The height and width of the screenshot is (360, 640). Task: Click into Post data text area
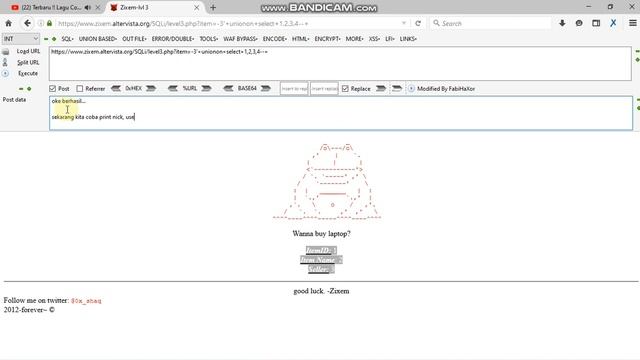tap(341, 113)
